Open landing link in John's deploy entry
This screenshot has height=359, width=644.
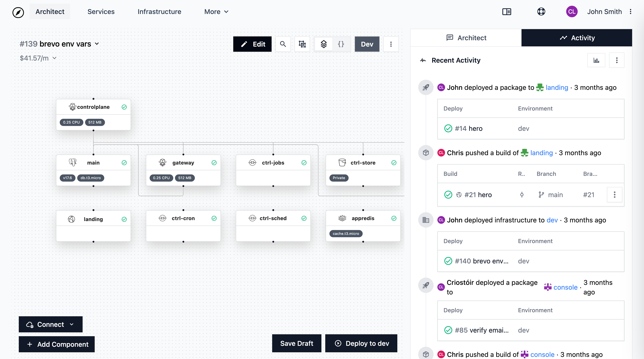coord(557,87)
